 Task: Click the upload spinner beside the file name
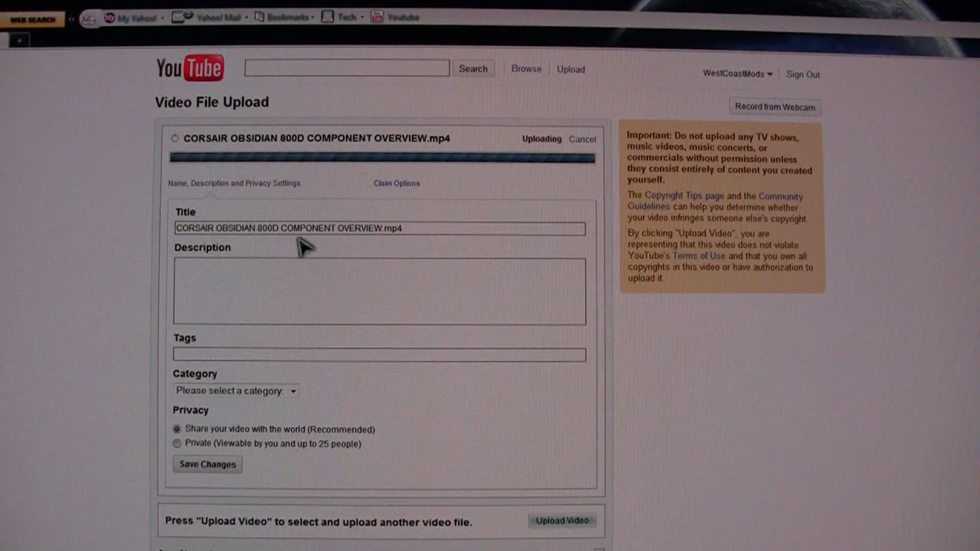click(175, 139)
